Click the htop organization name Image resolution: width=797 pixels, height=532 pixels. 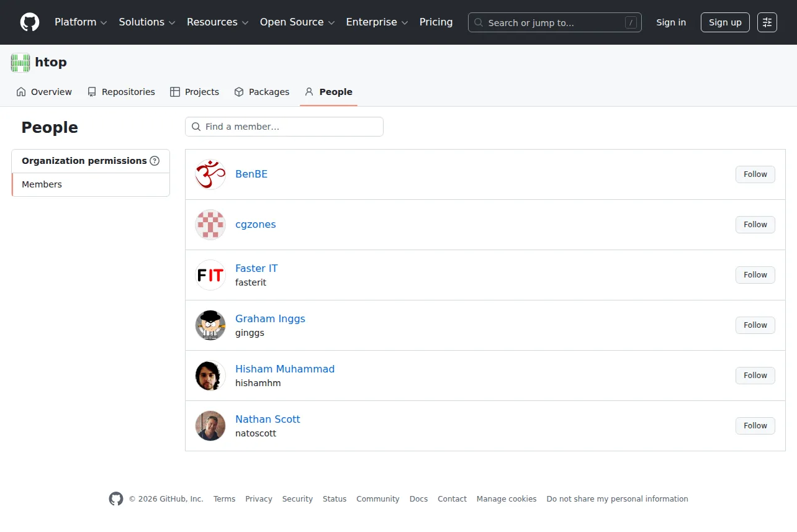[x=51, y=62]
